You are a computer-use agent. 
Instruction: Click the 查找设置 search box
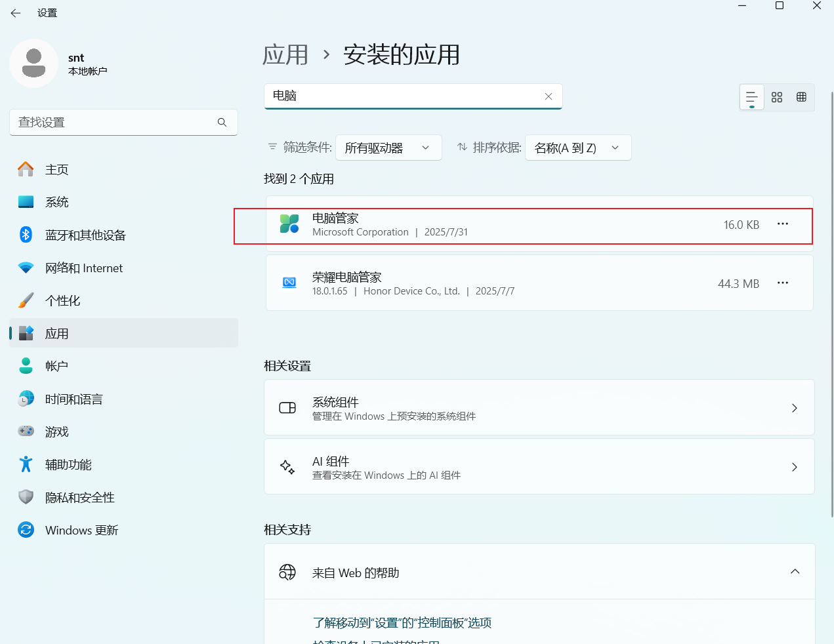(x=123, y=123)
